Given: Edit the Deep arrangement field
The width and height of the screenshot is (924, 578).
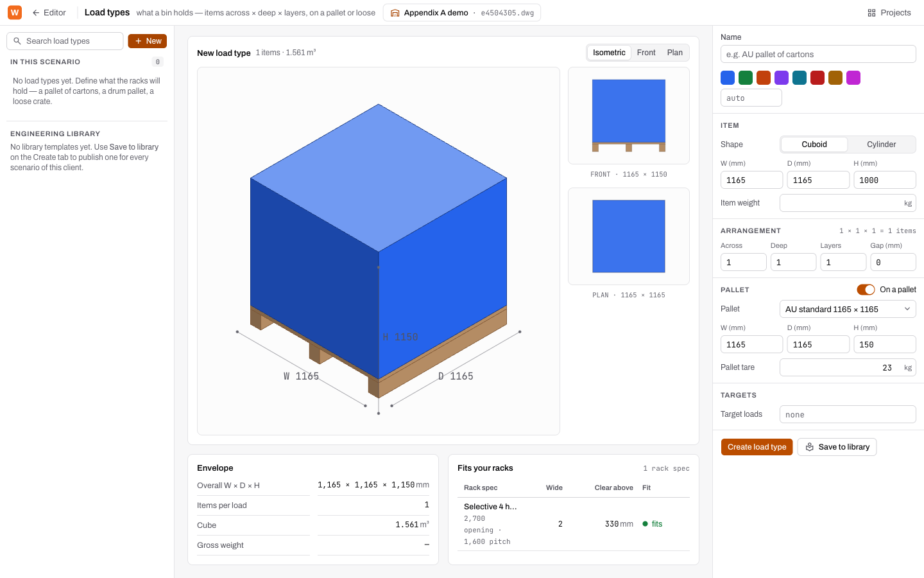Looking at the screenshot, I should click(793, 262).
